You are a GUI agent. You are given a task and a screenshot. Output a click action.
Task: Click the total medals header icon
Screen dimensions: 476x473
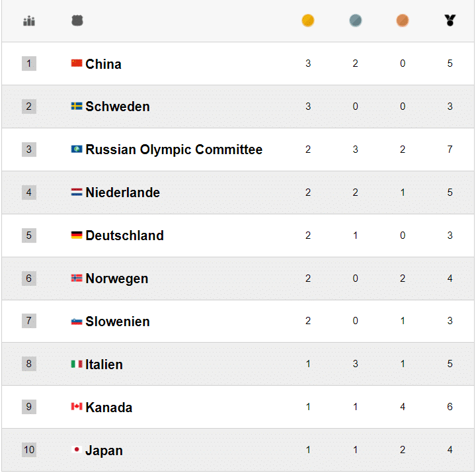450,21
